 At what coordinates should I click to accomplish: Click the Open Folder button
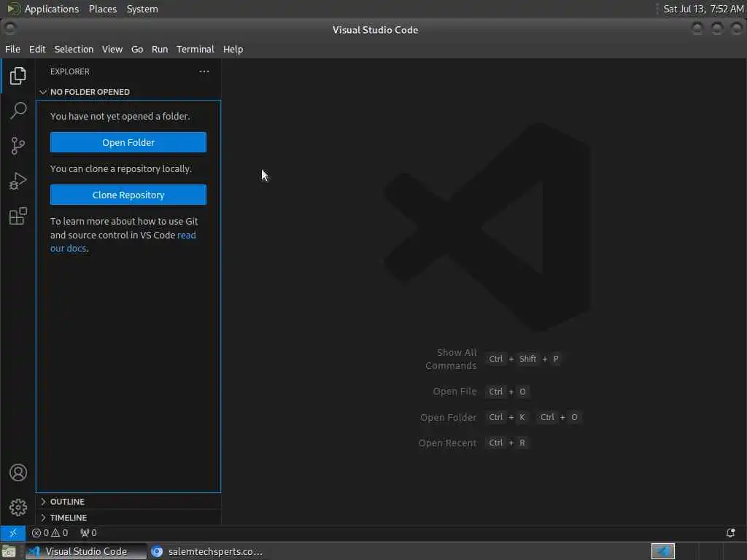[x=128, y=142]
